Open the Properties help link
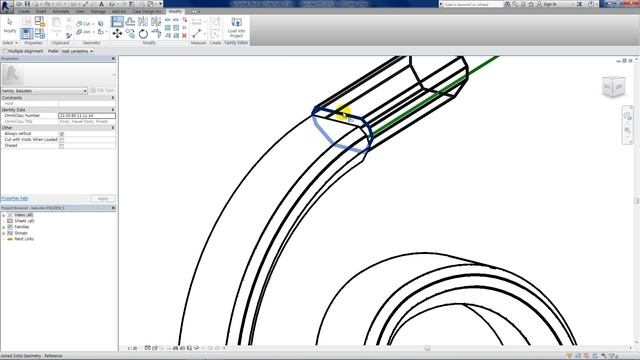Viewport: 640px width, 360px height. point(15,198)
